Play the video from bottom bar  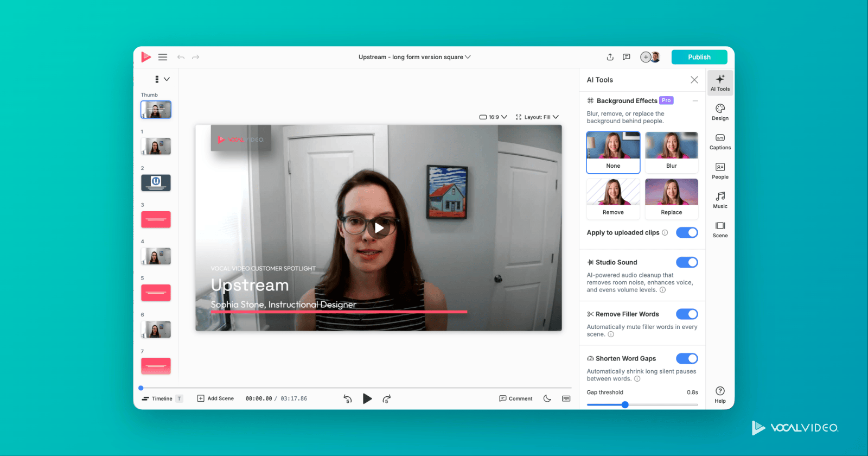pos(367,399)
